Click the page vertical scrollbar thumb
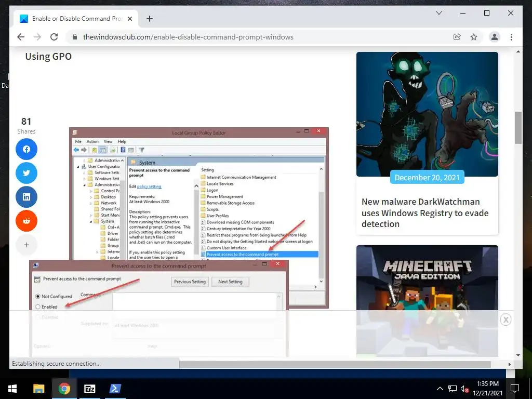532x399 pixels. [518, 128]
